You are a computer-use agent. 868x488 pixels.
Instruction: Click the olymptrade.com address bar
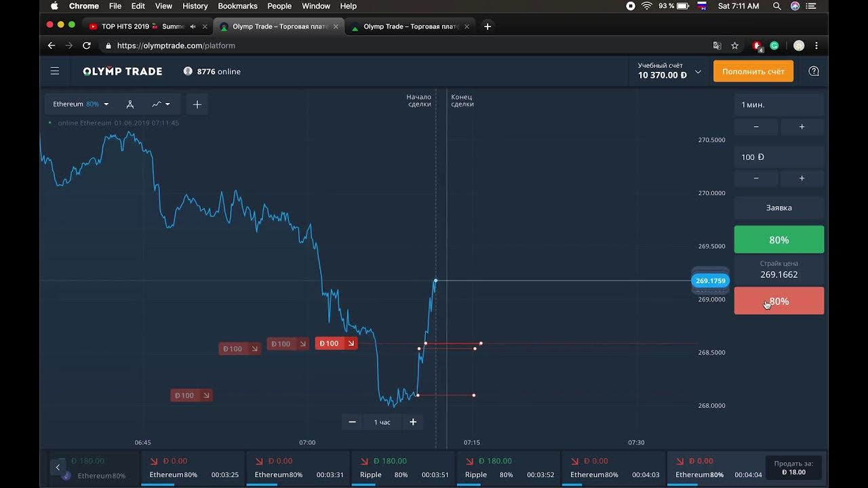407,45
